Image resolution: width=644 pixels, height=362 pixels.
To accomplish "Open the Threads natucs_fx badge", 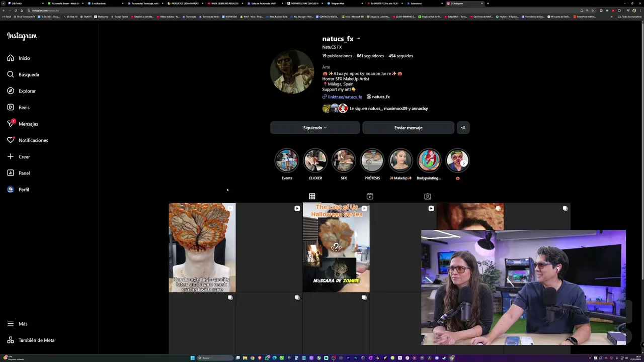I will [378, 97].
